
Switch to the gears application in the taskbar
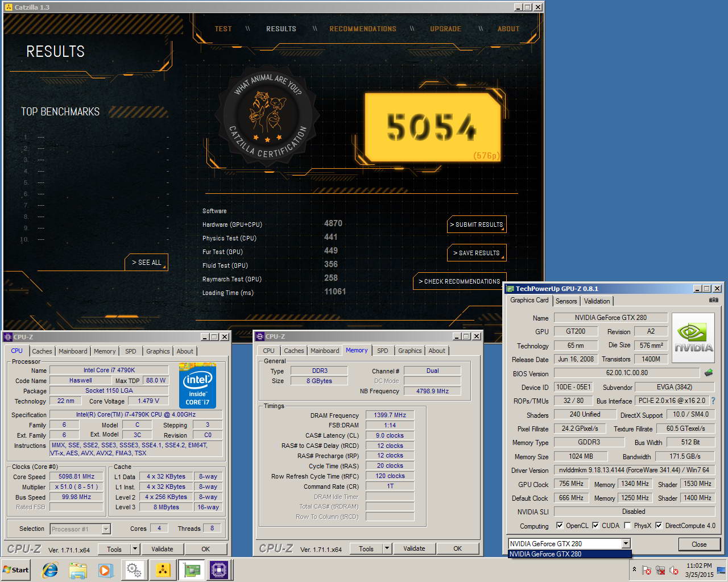coord(134,569)
